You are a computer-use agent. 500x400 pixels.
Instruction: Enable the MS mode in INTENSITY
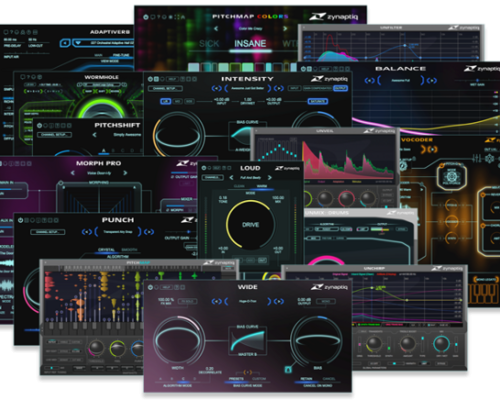click(178, 101)
